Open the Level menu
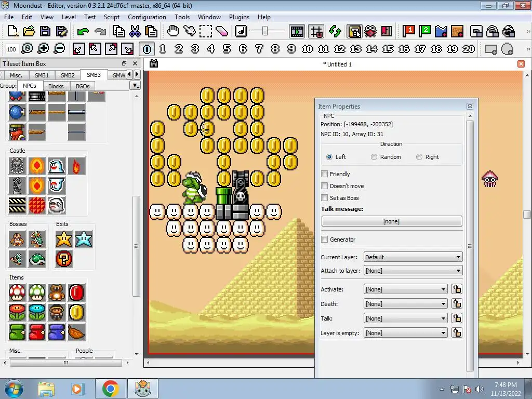This screenshot has width=532, height=399. click(x=69, y=17)
